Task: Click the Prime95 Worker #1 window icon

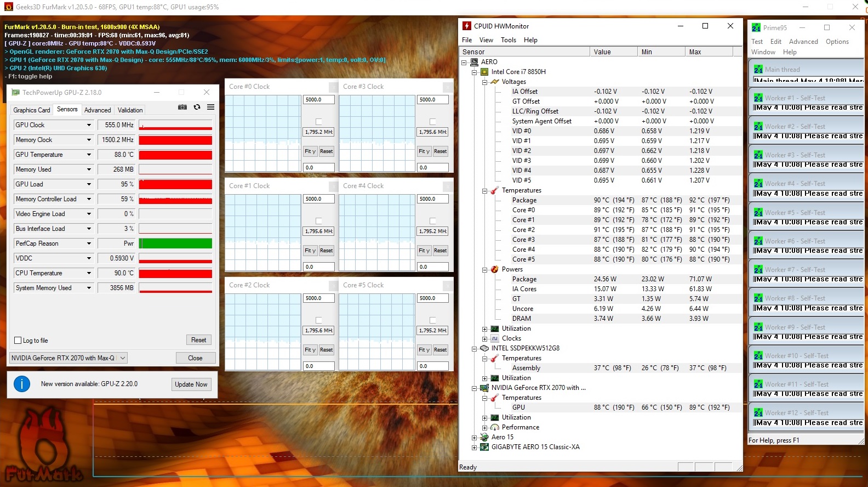Action: coord(758,98)
